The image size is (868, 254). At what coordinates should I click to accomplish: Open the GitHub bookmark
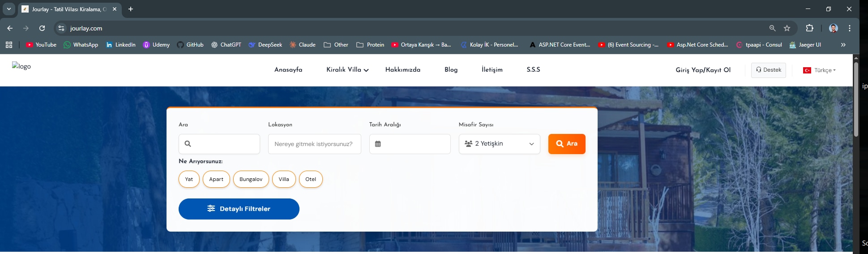click(x=190, y=45)
